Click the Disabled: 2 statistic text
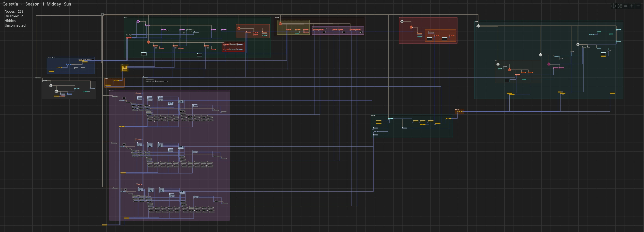 14,16
